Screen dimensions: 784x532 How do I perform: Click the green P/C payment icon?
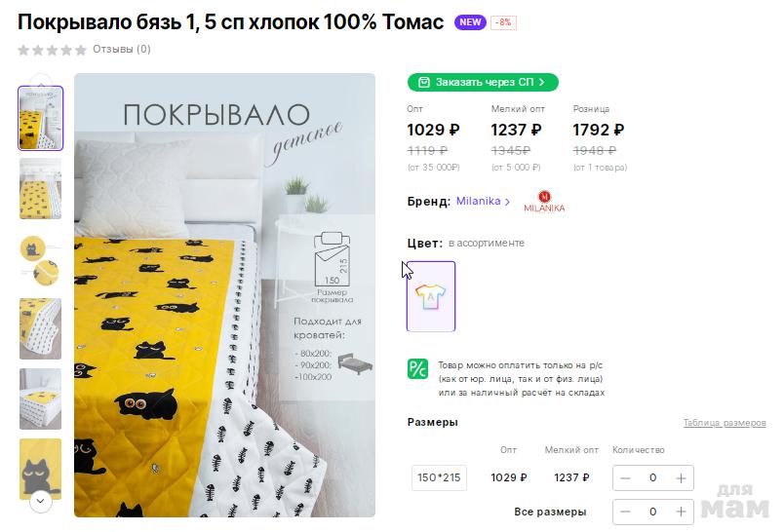417,368
